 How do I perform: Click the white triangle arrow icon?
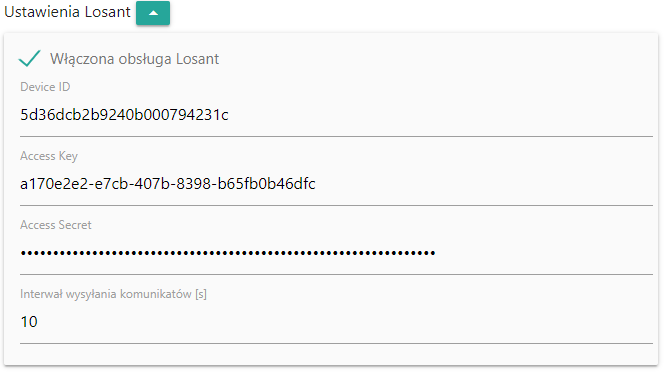point(153,13)
